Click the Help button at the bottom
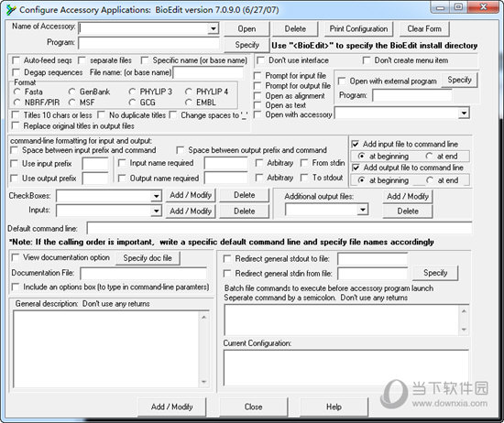This screenshot has height=423, width=504. [x=334, y=407]
